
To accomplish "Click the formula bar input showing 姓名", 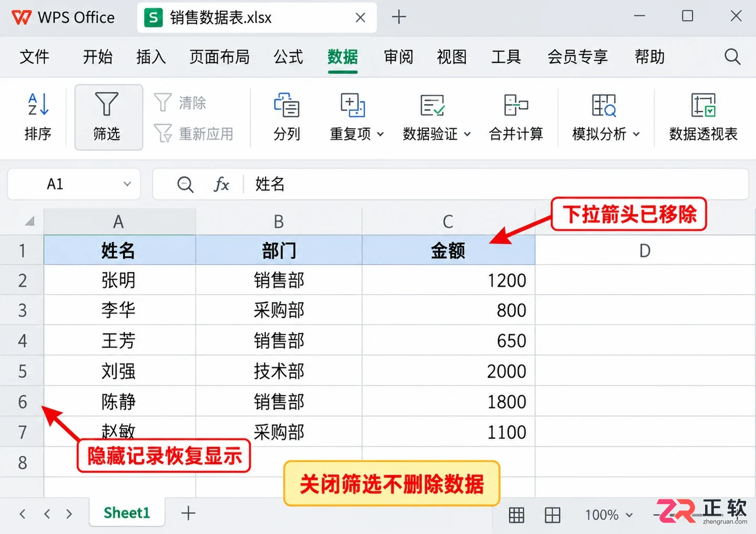I will (496, 184).
